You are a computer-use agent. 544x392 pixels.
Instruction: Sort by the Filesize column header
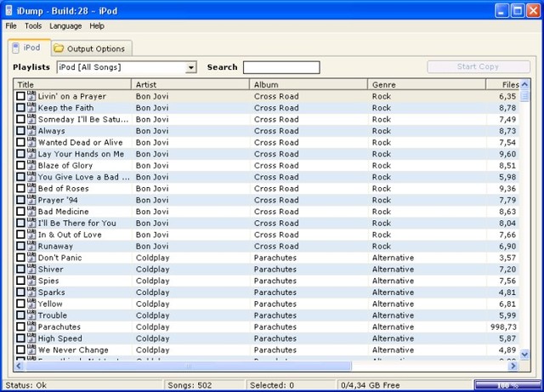(502, 84)
